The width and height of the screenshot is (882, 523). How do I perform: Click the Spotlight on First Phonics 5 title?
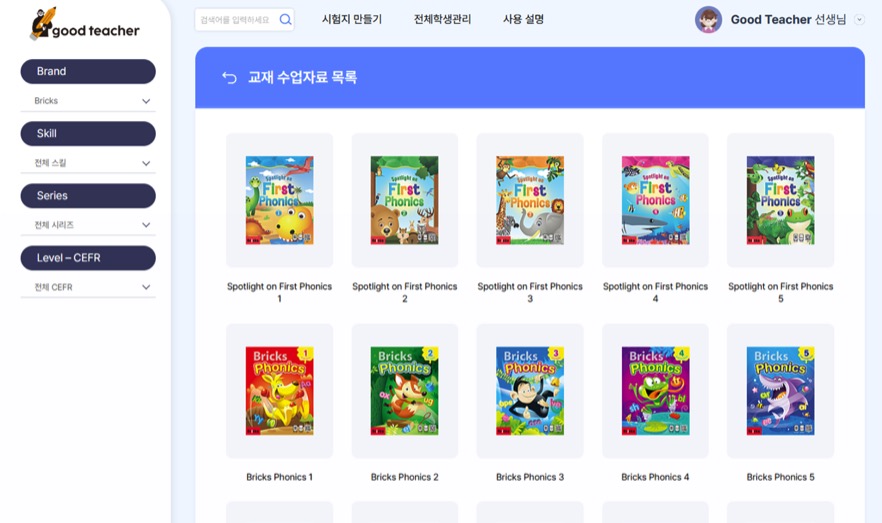click(x=780, y=292)
